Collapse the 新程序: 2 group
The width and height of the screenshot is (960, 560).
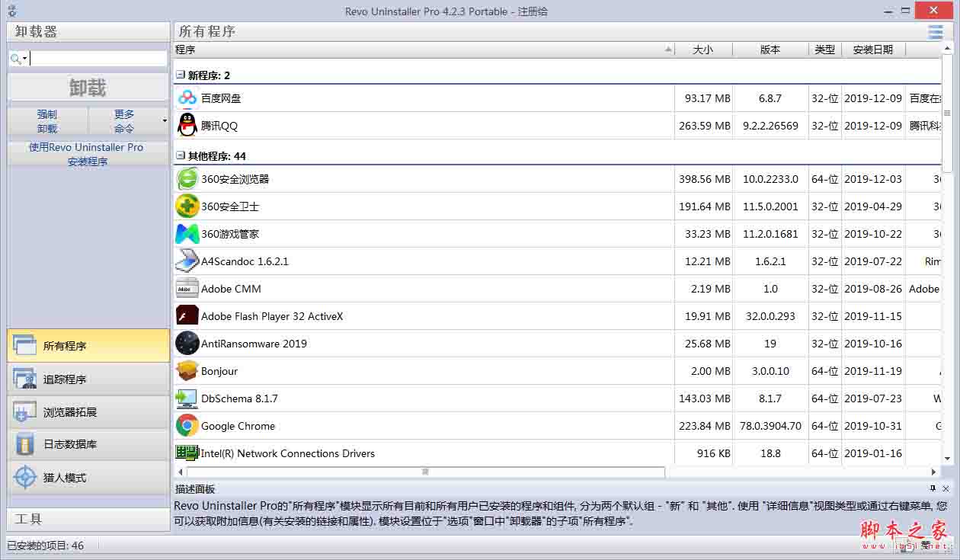[179, 75]
